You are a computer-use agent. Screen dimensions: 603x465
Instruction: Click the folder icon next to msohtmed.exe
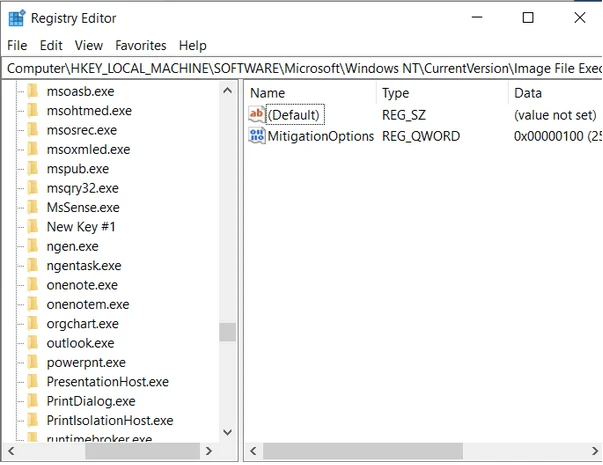coord(33,110)
